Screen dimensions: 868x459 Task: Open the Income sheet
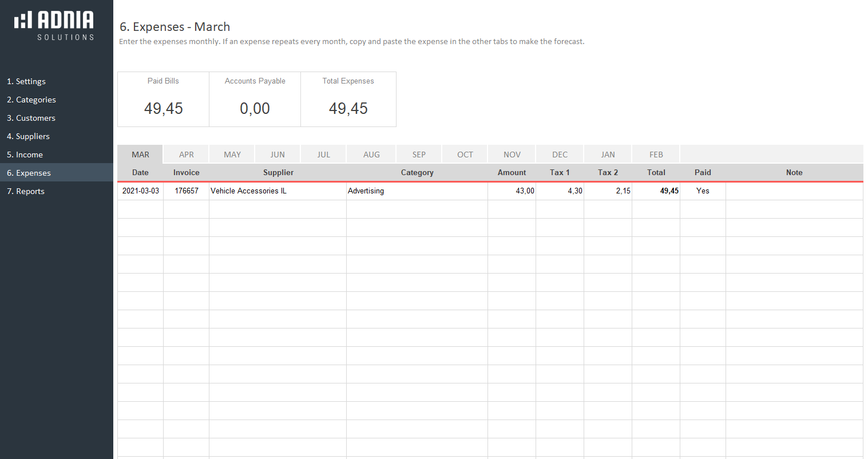25,155
